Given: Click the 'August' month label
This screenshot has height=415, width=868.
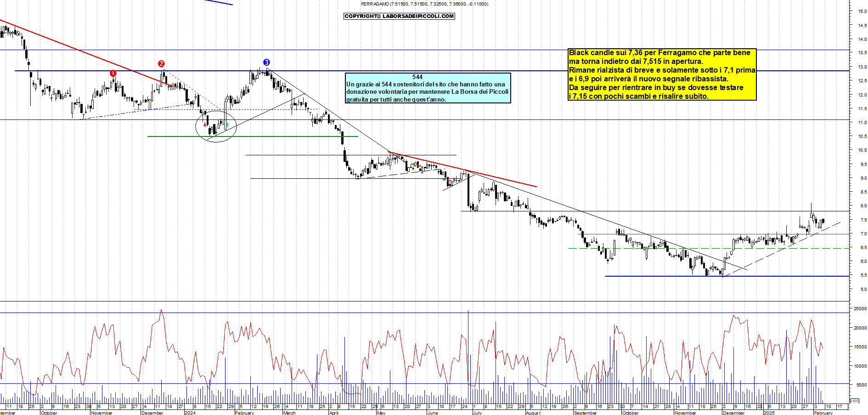Looking at the screenshot, I should 533,413.
